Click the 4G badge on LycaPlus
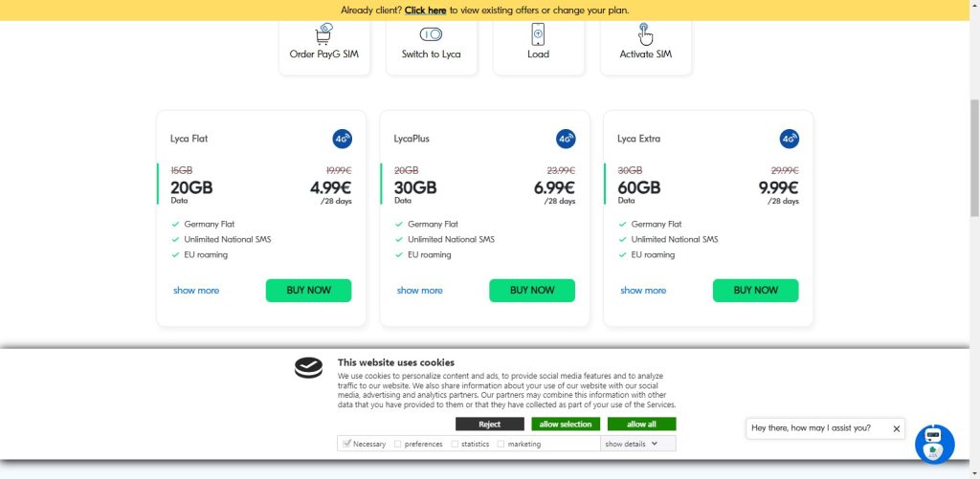 click(x=566, y=139)
